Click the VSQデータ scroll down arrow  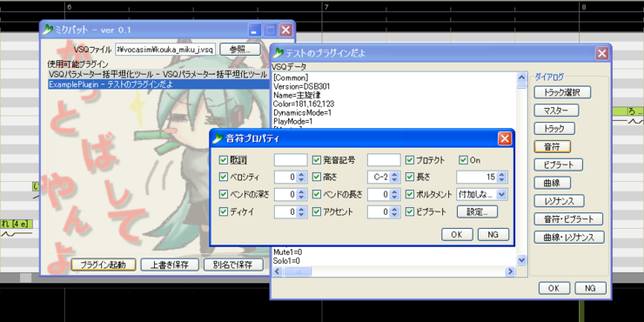tap(521, 260)
